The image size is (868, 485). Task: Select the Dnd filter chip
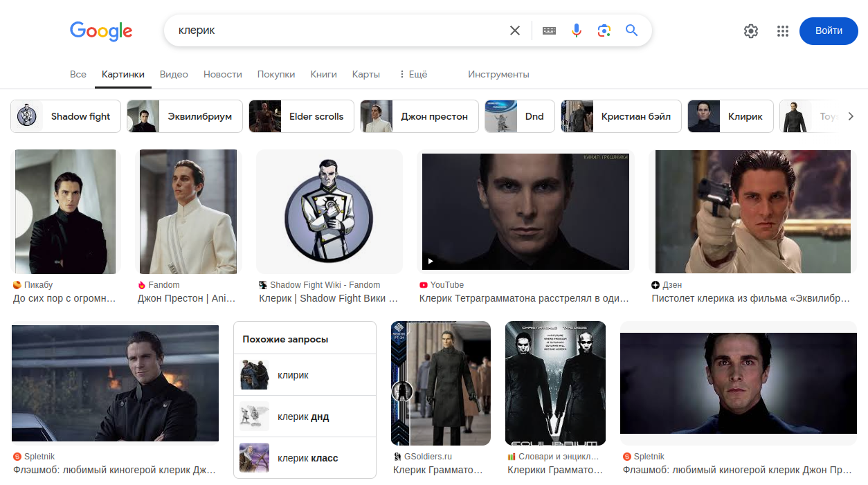520,116
